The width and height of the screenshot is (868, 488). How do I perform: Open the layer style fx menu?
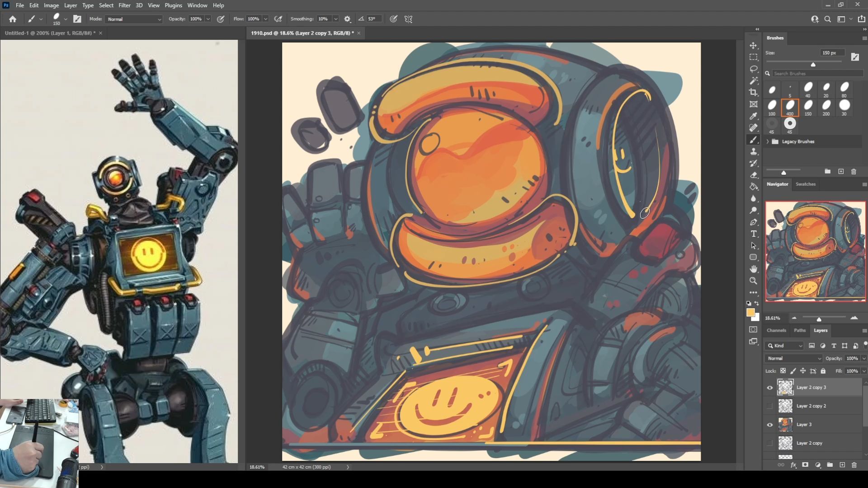(793, 465)
